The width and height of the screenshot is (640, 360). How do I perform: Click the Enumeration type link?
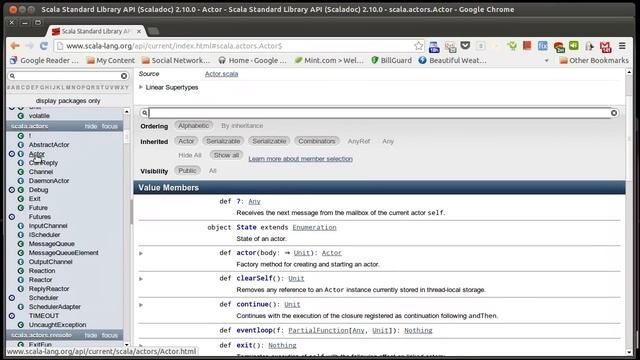tap(314, 227)
